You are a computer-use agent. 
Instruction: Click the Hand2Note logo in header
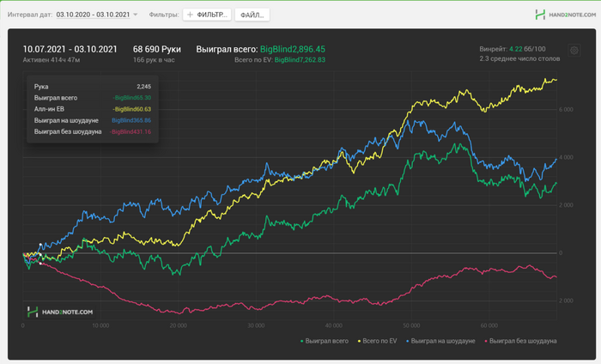tap(565, 15)
